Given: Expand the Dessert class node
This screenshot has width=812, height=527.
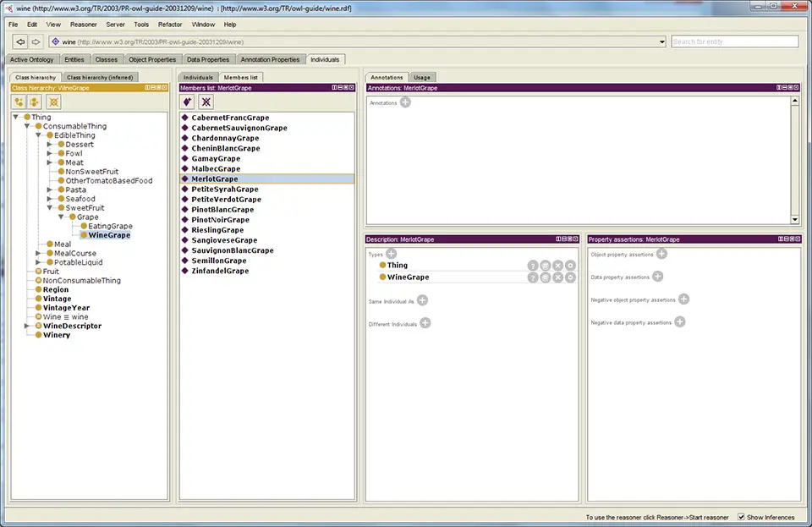Looking at the screenshot, I should [50, 145].
